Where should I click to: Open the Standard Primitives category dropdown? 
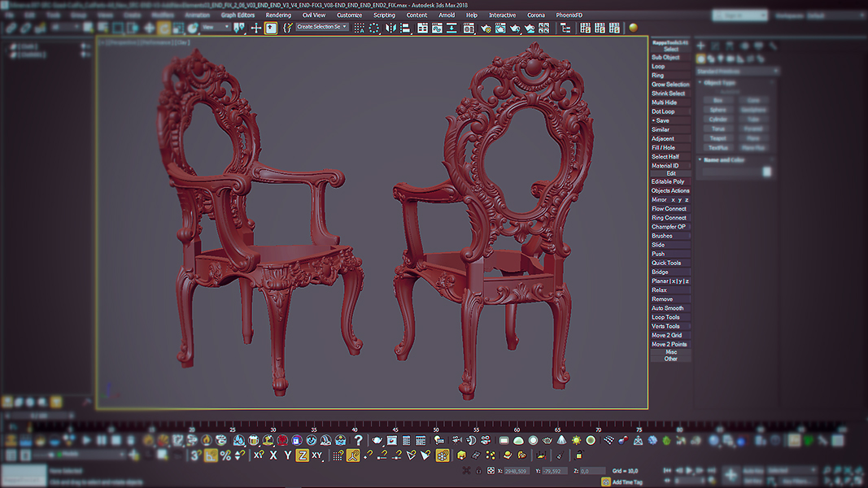[739, 71]
